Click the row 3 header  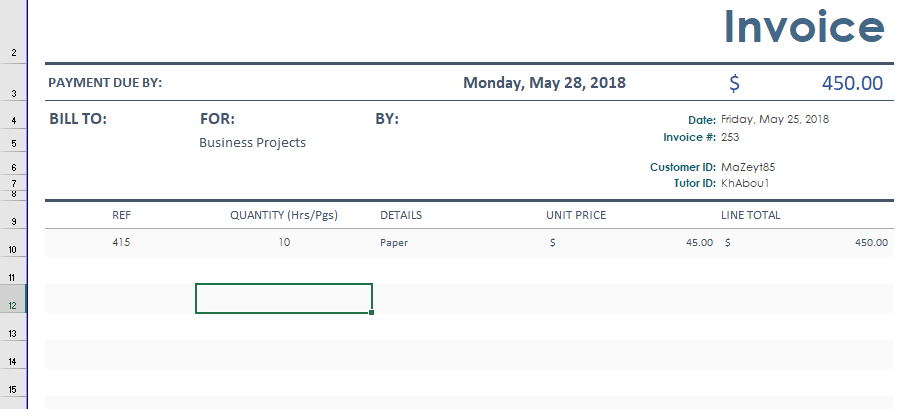click(13, 82)
